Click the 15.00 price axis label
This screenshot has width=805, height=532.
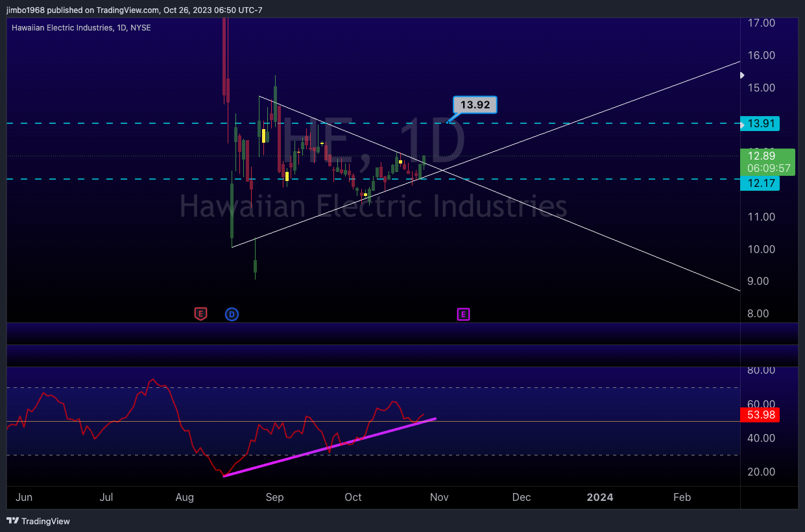click(x=762, y=88)
